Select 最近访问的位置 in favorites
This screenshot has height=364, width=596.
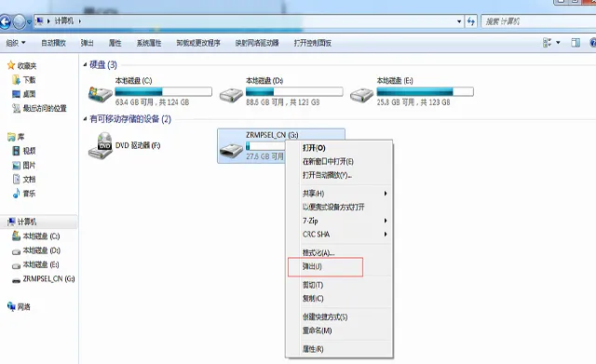pos(39,108)
